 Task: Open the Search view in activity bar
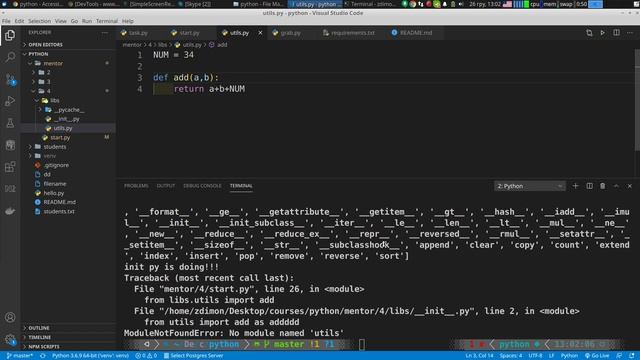10,57
